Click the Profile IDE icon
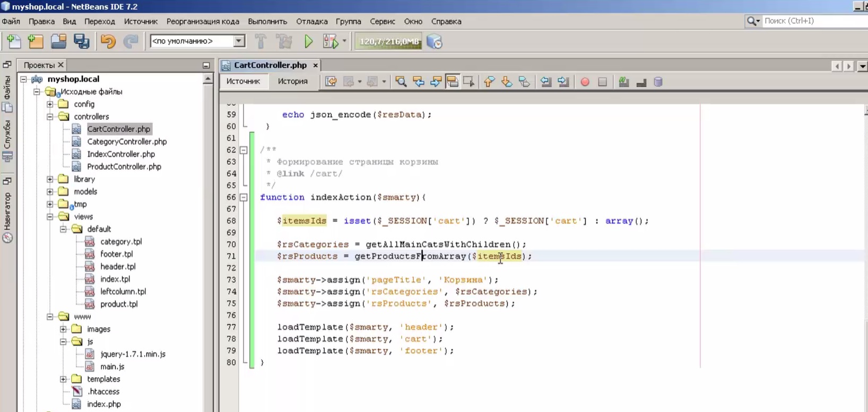Image resolution: width=868 pixels, height=412 pixels. [x=434, y=41]
